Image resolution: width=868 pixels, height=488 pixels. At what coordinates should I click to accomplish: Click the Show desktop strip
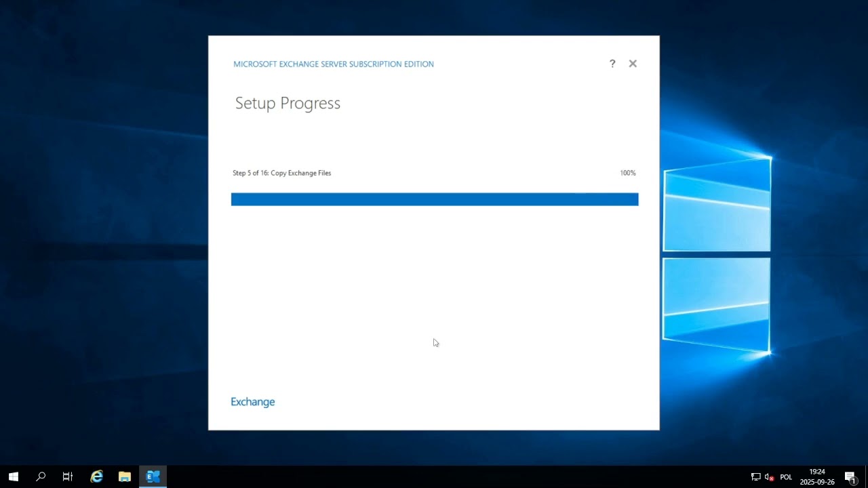point(866,477)
